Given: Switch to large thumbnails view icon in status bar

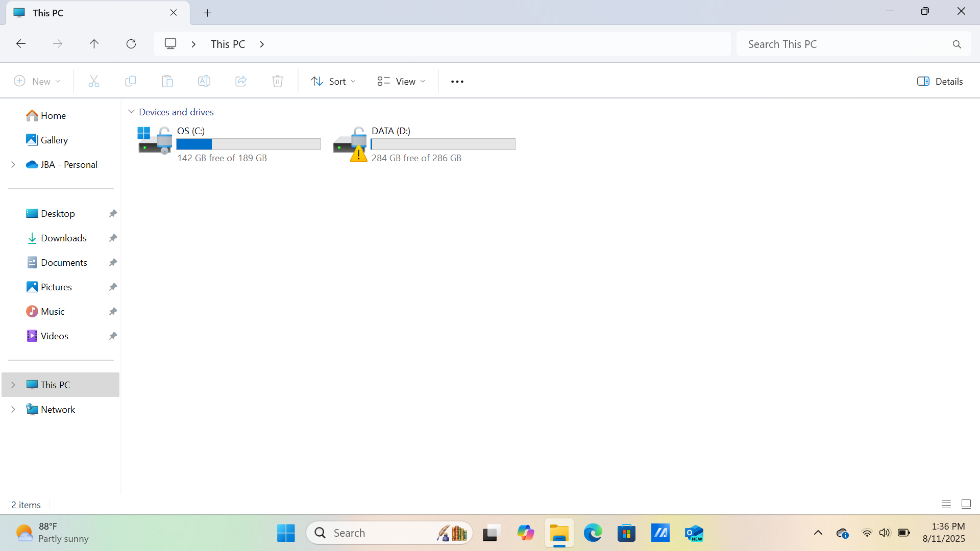Looking at the screenshot, I should coord(966,504).
